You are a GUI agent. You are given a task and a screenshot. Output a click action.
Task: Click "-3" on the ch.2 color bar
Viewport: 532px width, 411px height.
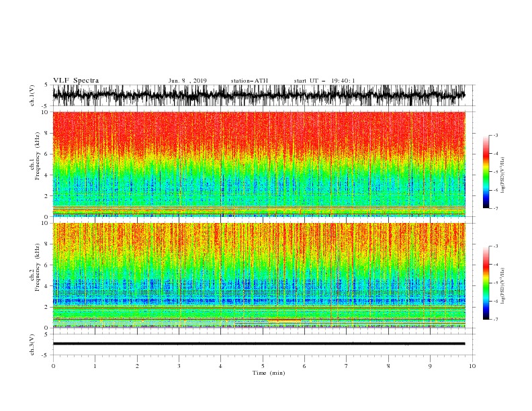point(496,246)
